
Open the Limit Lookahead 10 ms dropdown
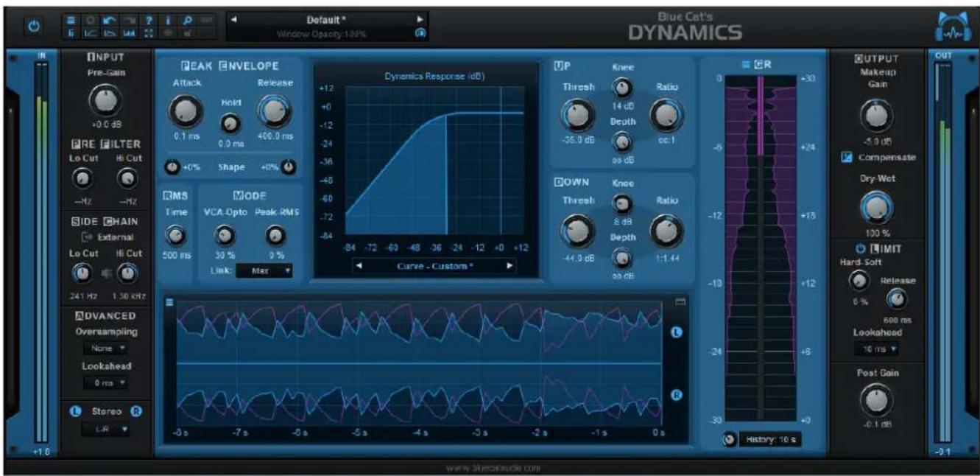point(875,349)
